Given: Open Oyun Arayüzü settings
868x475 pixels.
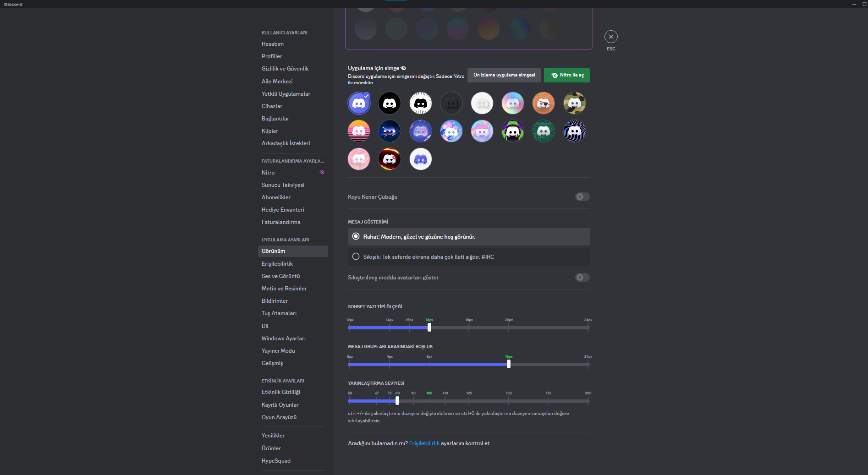Looking at the screenshot, I should click(293, 417).
